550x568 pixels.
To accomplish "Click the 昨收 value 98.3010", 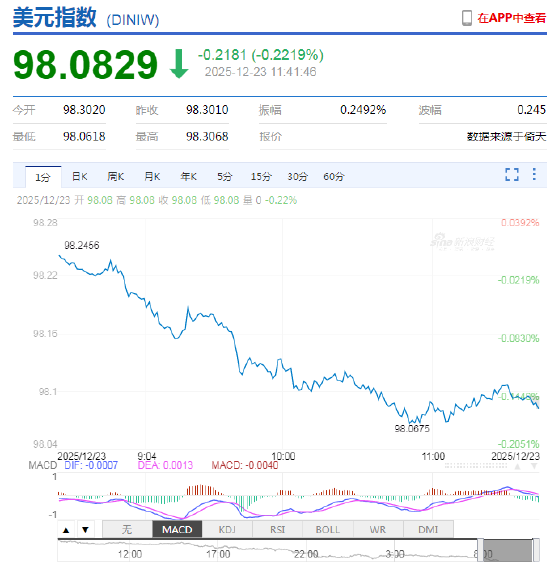I will tap(207, 110).
